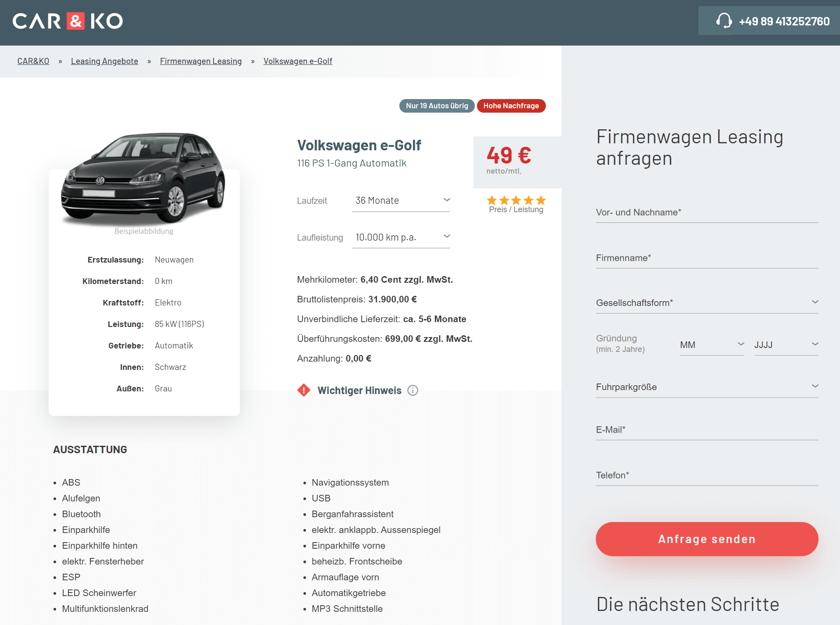Image resolution: width=840 pixels, height=625 pixels.
Task: Click the Bluetooth equipment item
Action: click(x=82, y=514)
